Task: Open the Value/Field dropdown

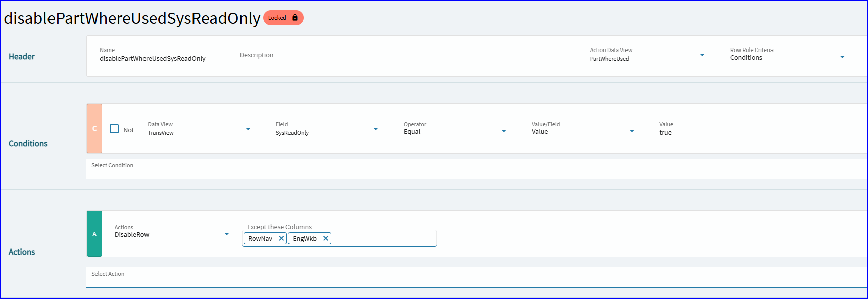Action: [x=583, y=129]
